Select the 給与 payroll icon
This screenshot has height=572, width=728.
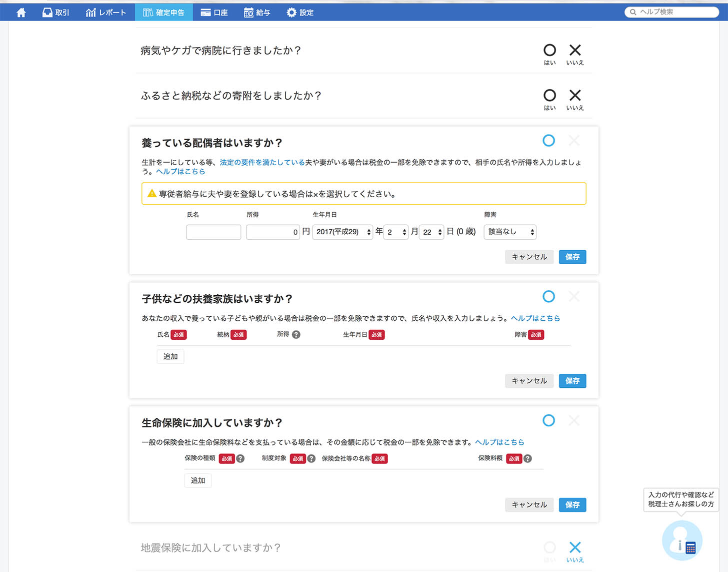tap(257, 12)
